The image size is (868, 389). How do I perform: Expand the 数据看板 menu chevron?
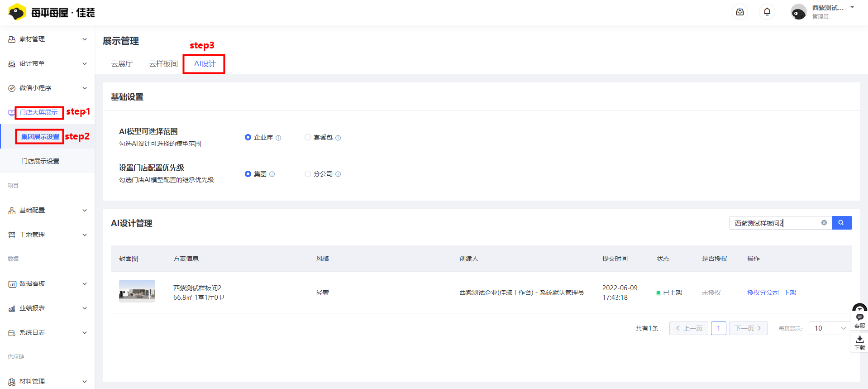click(x=85, y=284)
